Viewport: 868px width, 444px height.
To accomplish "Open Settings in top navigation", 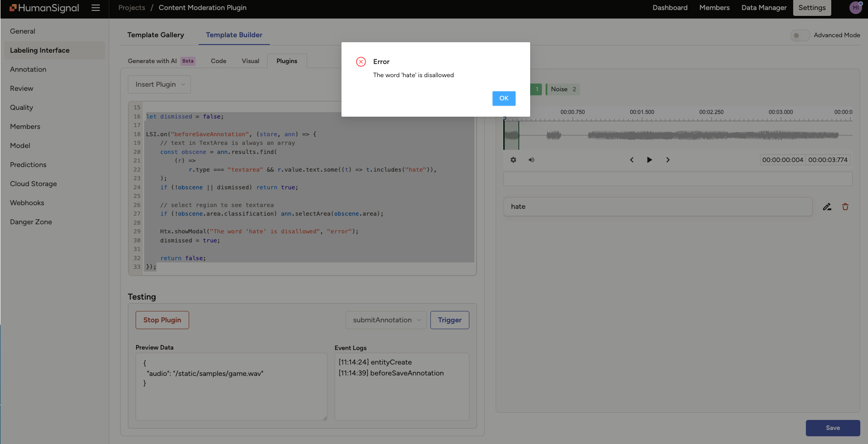I will pos(812,8).
